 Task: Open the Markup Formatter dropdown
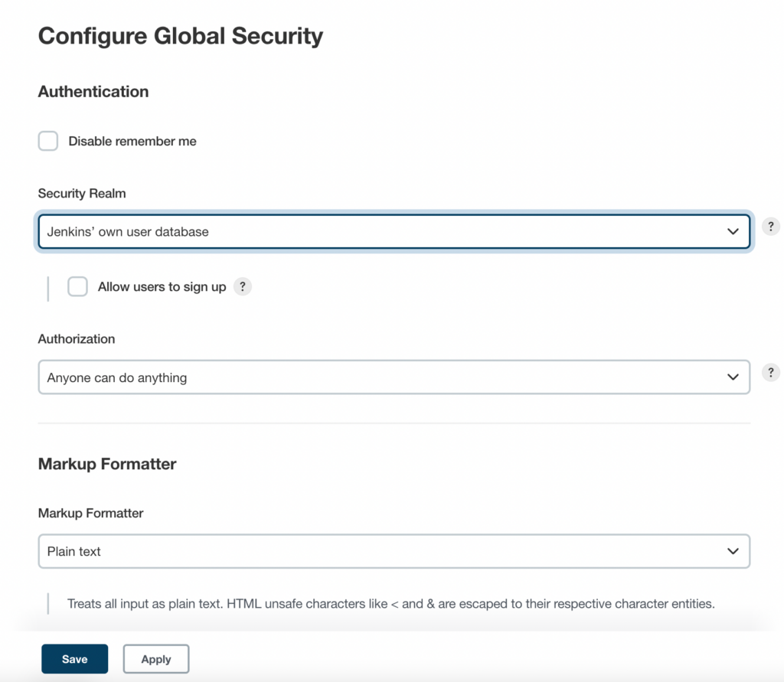click(394, 551)
